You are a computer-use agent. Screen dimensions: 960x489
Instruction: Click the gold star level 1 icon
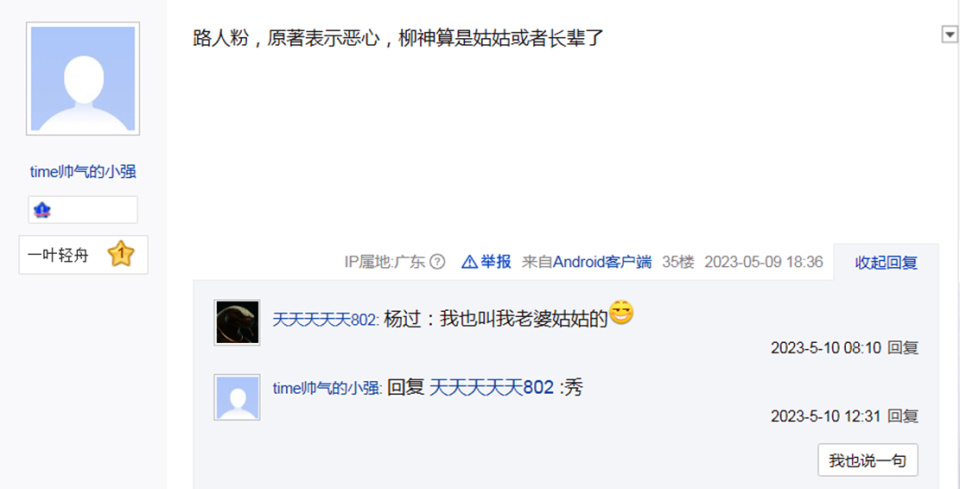[x=121, y=254]
